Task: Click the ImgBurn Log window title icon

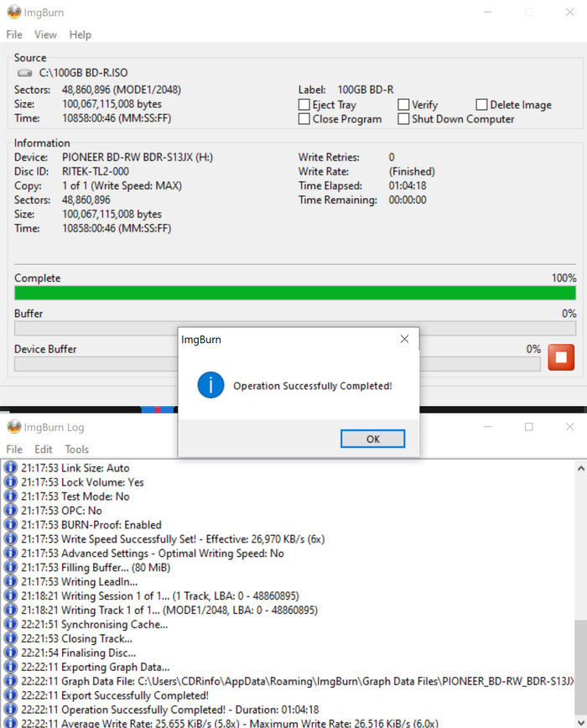Action: coord(14,427)
